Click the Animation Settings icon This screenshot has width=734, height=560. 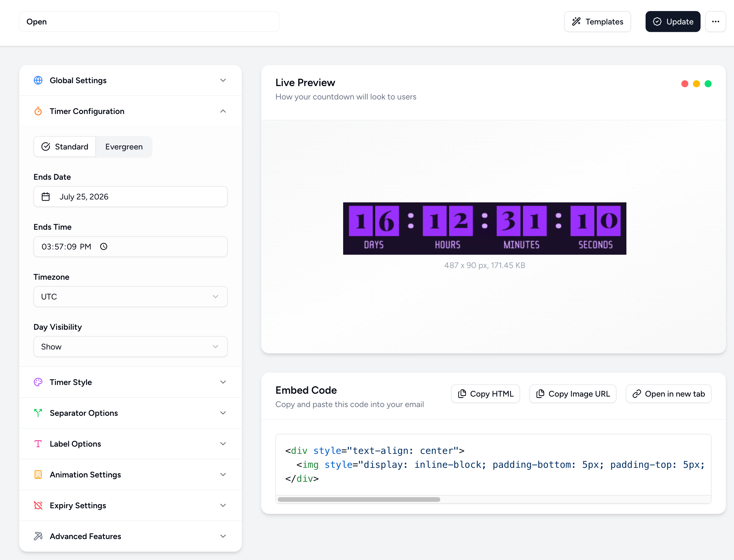click(38, 474)
